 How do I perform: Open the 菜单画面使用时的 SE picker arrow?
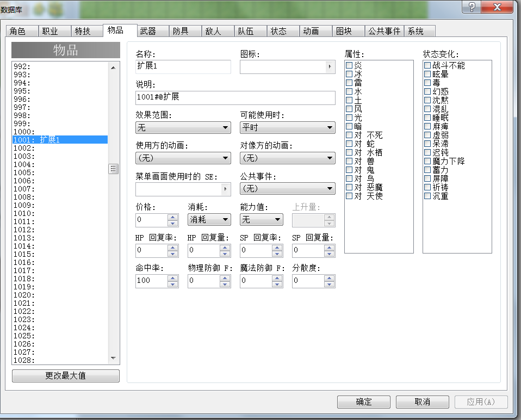tap(225, 189)
